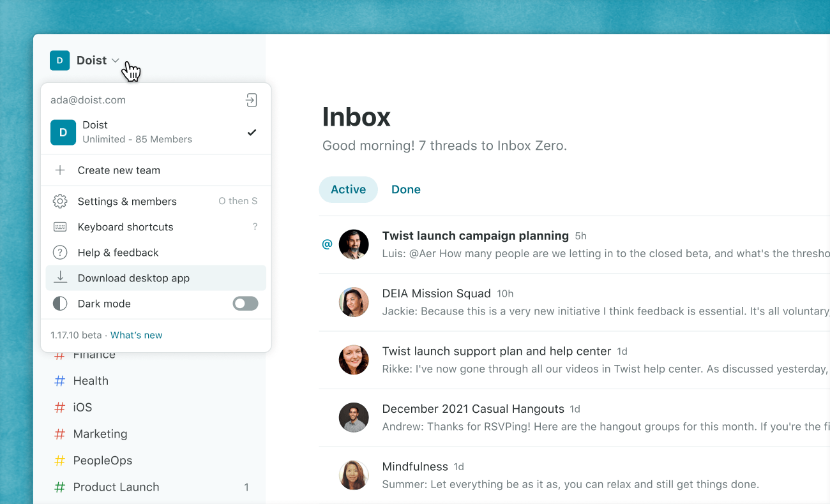Click the @ mention icon on first thread
830x504 pixels.
pyautogui.click(x=327, y=244)
